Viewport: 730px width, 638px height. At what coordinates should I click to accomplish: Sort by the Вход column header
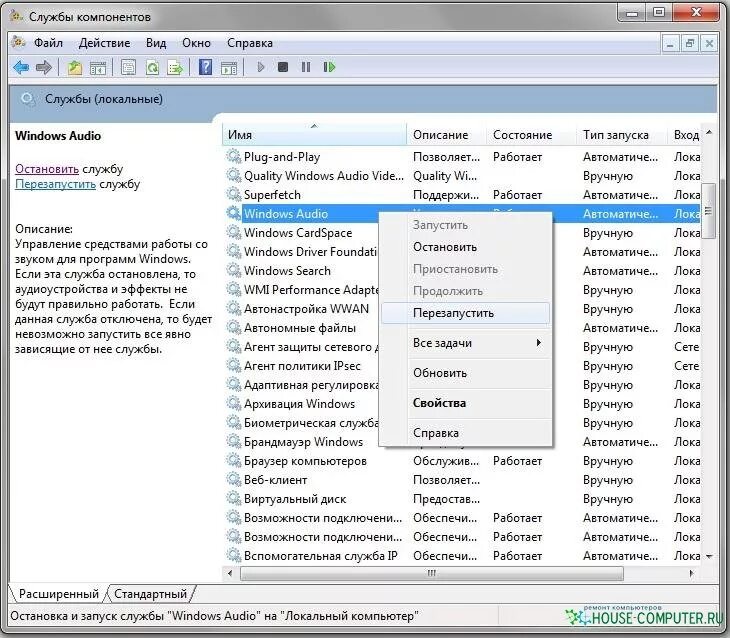pyautogui.click(x=684, y=135)
